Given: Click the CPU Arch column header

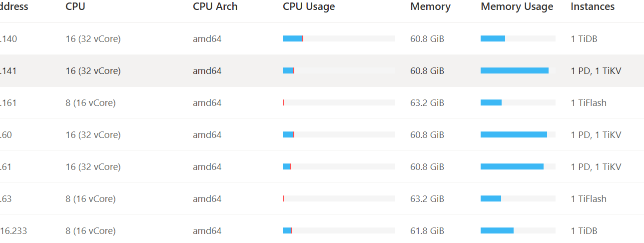Looking at the screenshot, I should [x=215, y=6].
